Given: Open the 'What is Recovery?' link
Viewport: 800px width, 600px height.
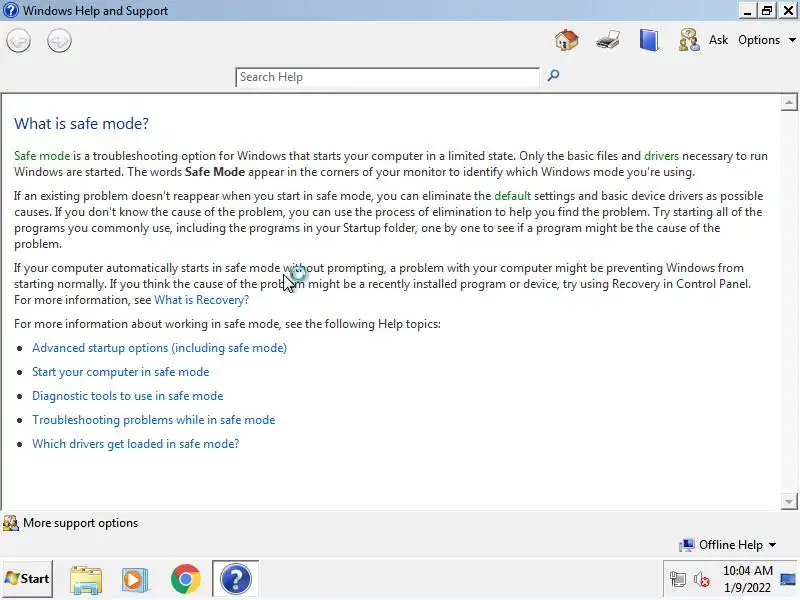Looking at the screenshot, I should [x=202, y=300].
